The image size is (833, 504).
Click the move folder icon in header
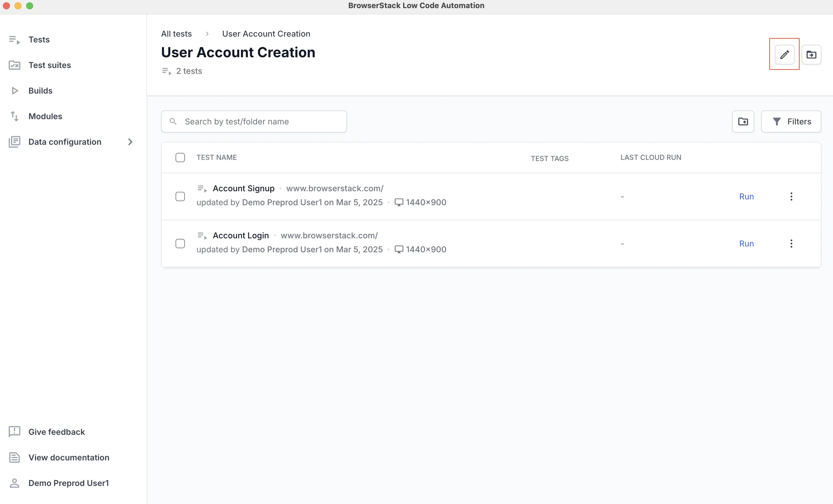click(x=811, y=54)
